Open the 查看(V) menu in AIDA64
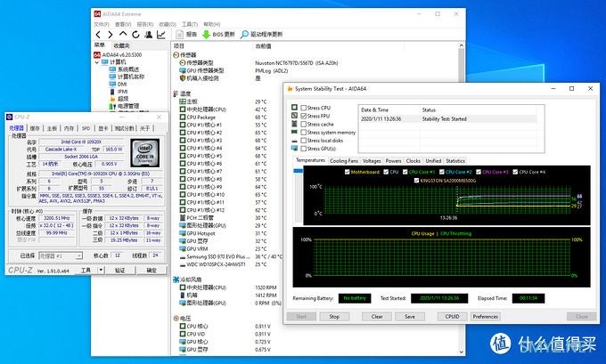The width and height of the screenshot is (606, 364). pos(123,24)
